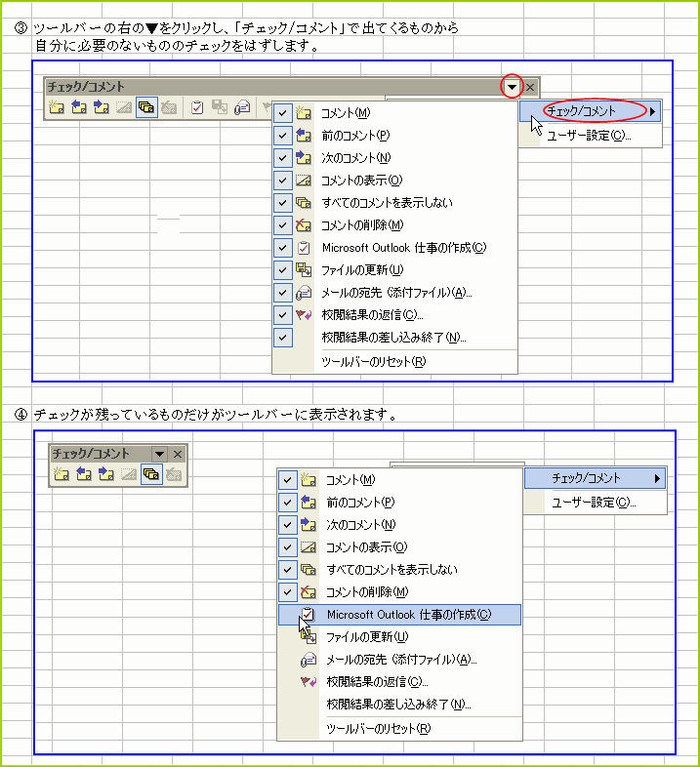Expand チェック/コメント submenu in step ③ panel

pyautogui.click(x=591, y=111)
